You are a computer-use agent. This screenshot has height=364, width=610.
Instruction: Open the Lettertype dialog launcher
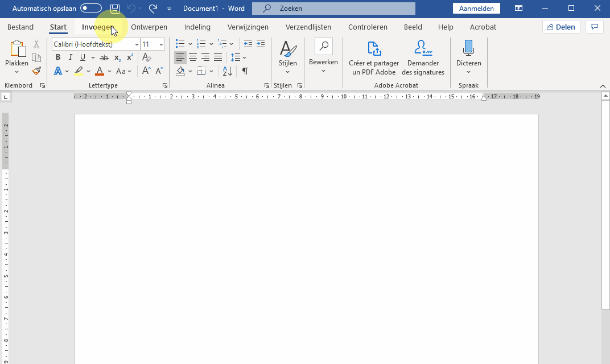(165, 85)
